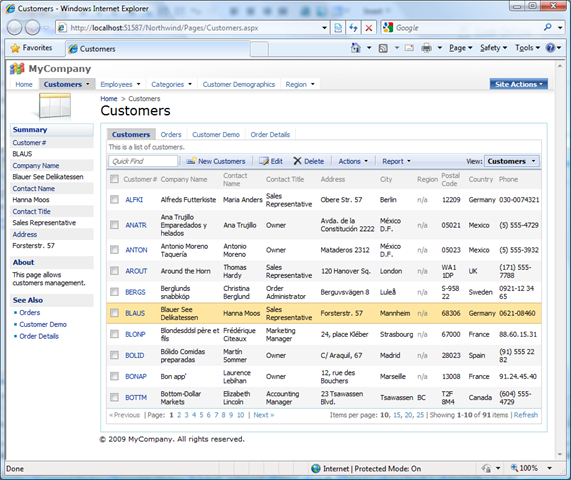Toggle the select-all header checkbox
Image resolution: width=571 pixels, height=480 pixels.
pyautogui.click(x=114, y=179)
